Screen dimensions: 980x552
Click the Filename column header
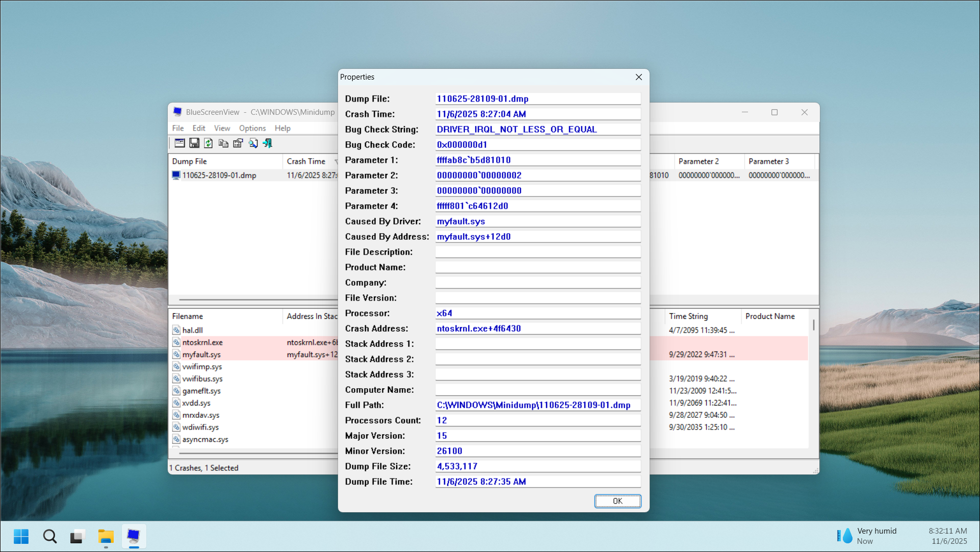[188, 316]
